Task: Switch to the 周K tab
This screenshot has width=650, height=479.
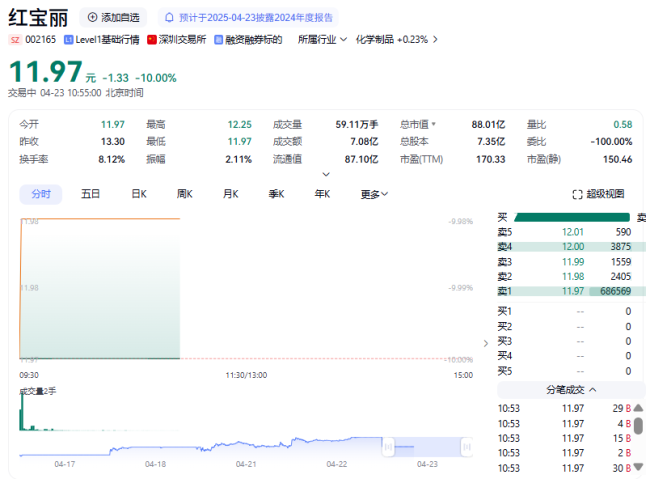Action: tap(184, 194)
